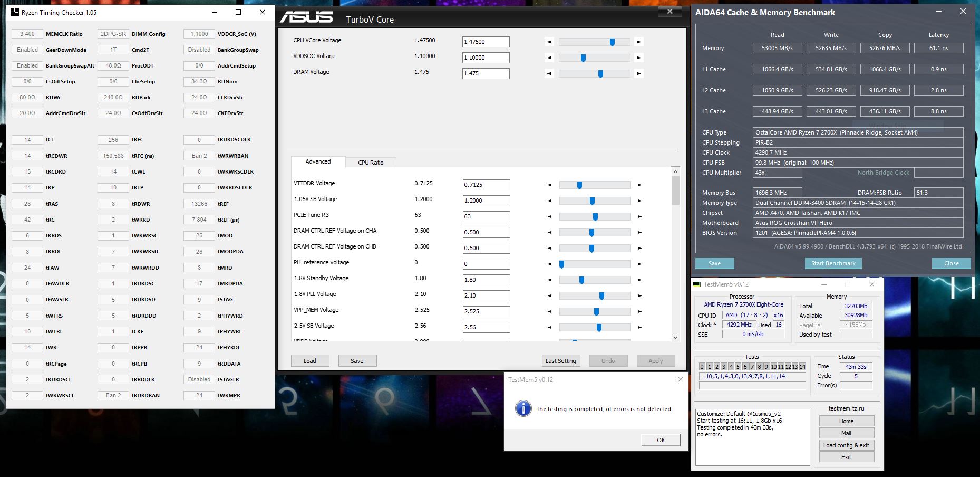The height and width of the screenshot is (477, 980).
Task: Increase DRAM Voltage with right arrow
Action: pyautogui.click(x=639, y=73)
